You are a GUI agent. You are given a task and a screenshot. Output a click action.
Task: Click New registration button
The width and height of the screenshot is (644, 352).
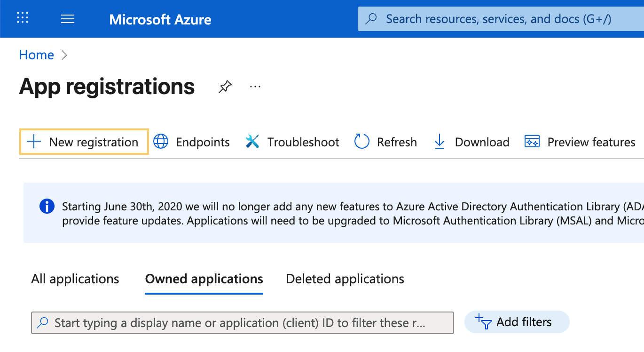point(84,142)
